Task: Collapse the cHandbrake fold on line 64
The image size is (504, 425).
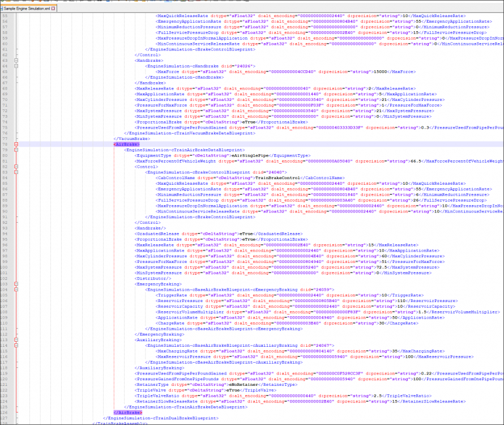Action: 16,66
